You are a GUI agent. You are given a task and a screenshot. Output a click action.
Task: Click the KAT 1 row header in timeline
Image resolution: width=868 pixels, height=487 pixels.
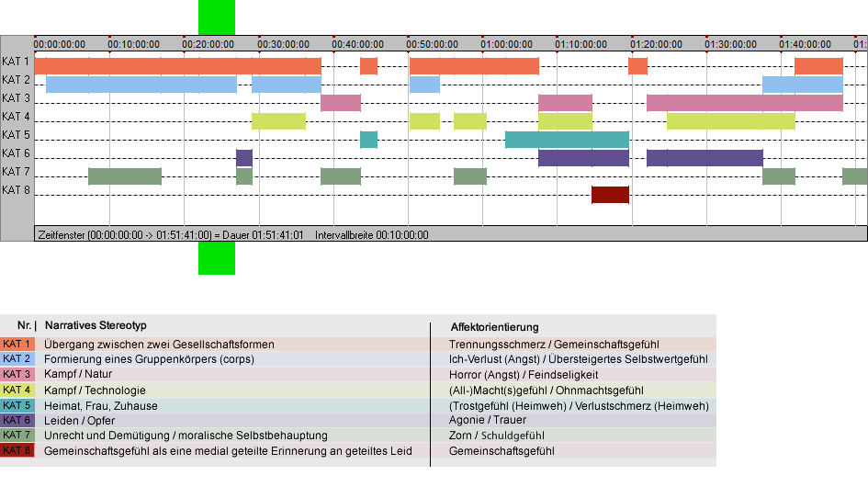tap(16, 62)
